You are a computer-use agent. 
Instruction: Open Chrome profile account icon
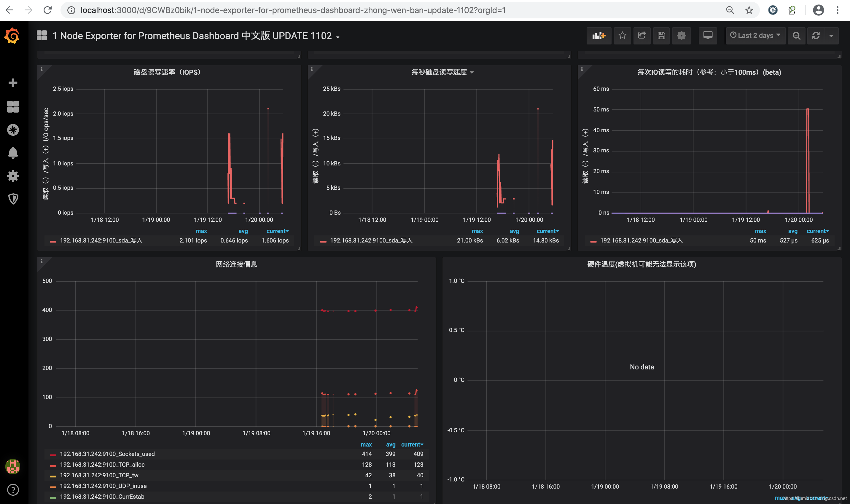click(818, 10)
